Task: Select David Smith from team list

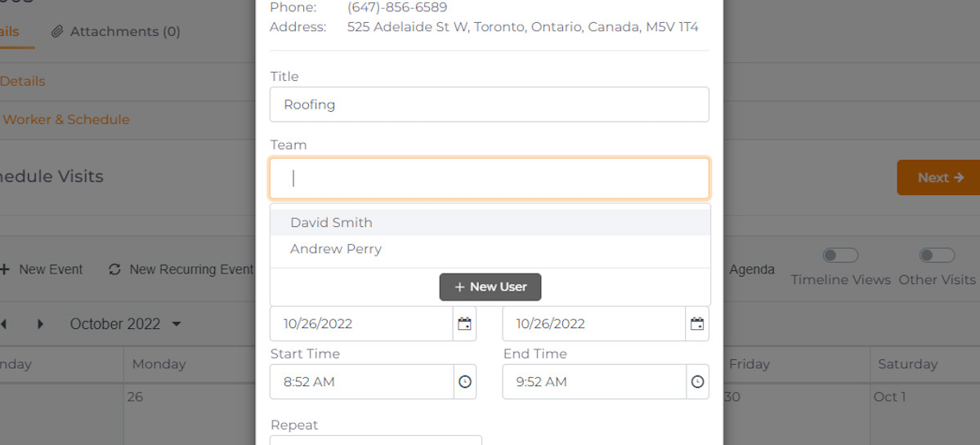Action: click(490, 223)
